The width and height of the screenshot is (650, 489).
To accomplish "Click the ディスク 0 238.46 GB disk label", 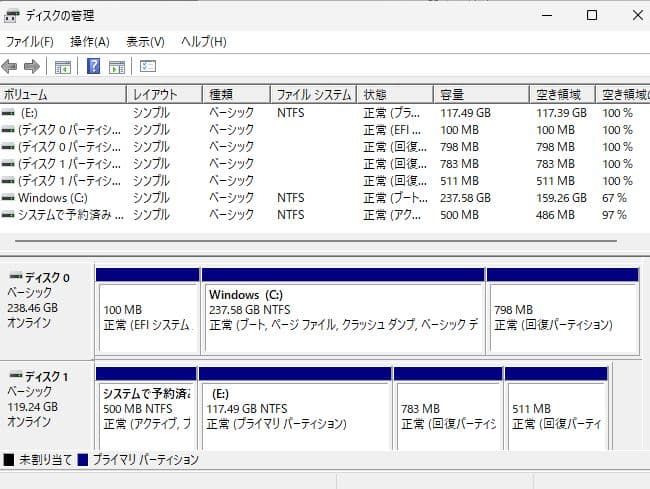I will pyautogui.click(x=46, y=310).
